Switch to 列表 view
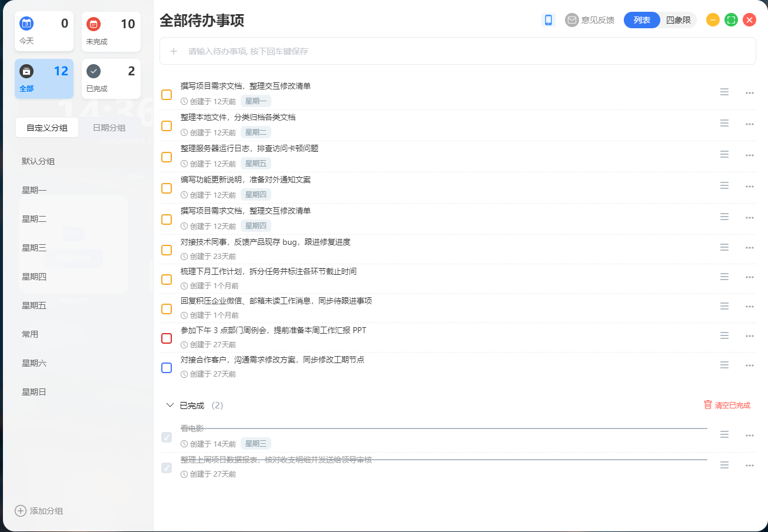Image resolution: width=768 pixels, height=532 pixels. pos(642,20)
